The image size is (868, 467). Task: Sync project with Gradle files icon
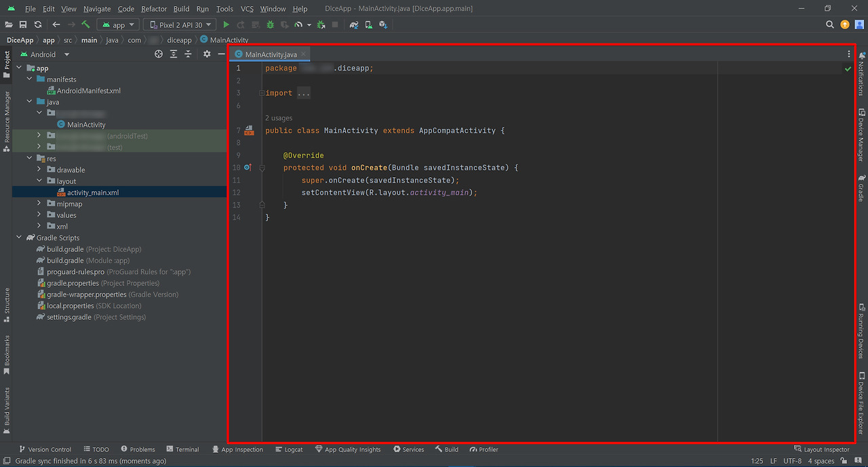coord(354,24)
